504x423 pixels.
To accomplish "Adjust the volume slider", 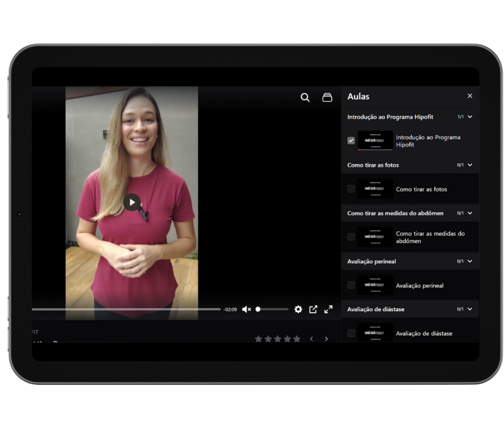I will (272, 309).
